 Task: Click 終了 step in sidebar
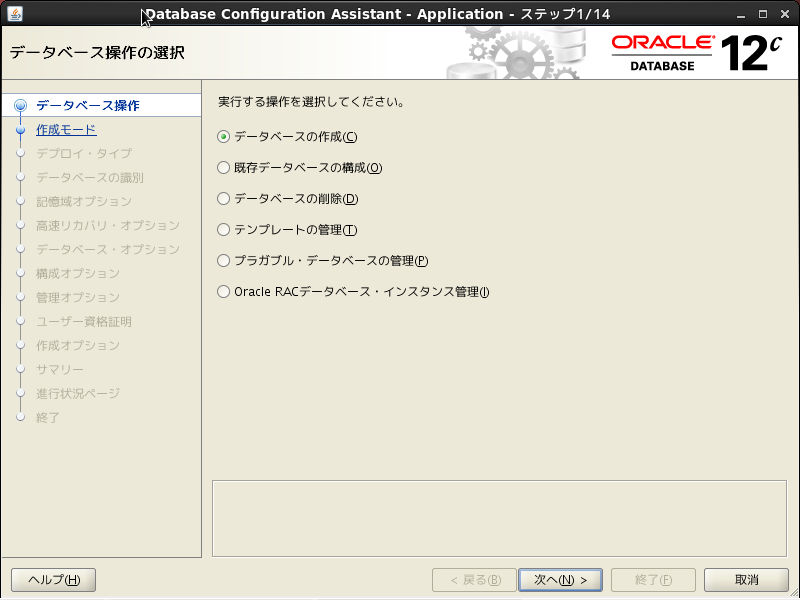(48, 417)
